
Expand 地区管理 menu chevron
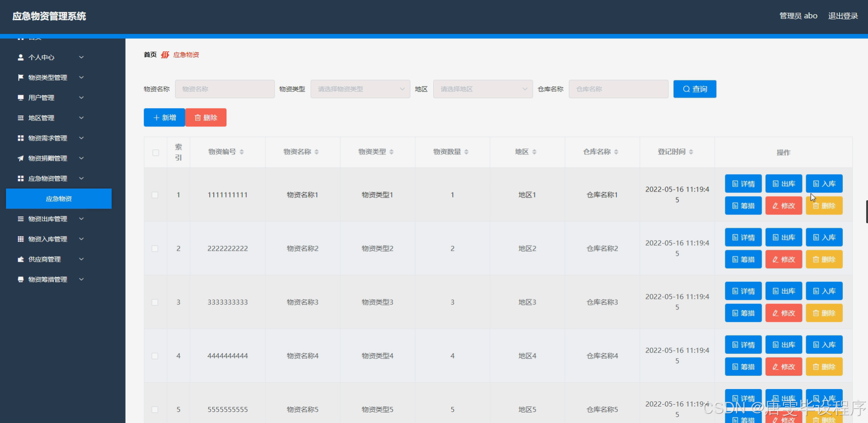(x=81, y=118)
